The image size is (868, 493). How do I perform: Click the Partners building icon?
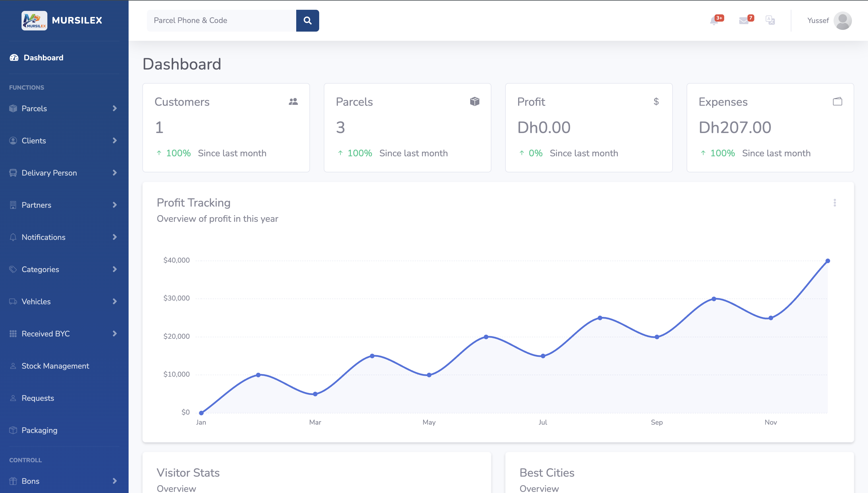point(13,205)
